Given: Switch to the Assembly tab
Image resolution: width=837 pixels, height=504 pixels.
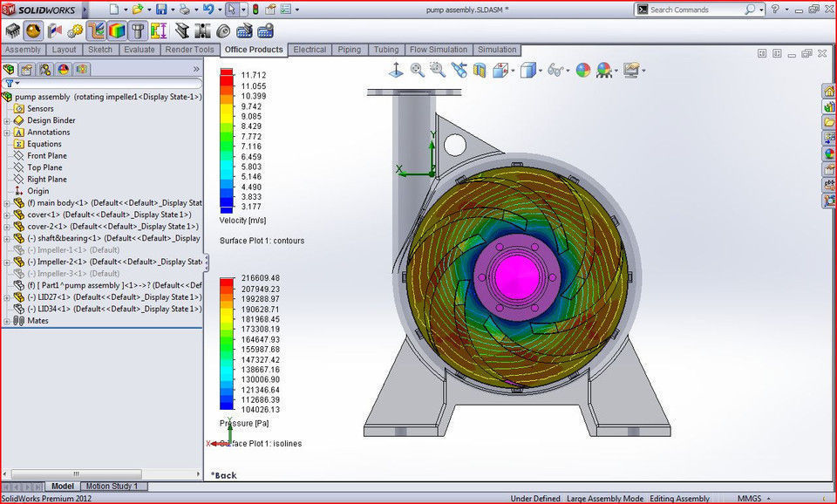Looking at the screenshot, I should [23, 50].
